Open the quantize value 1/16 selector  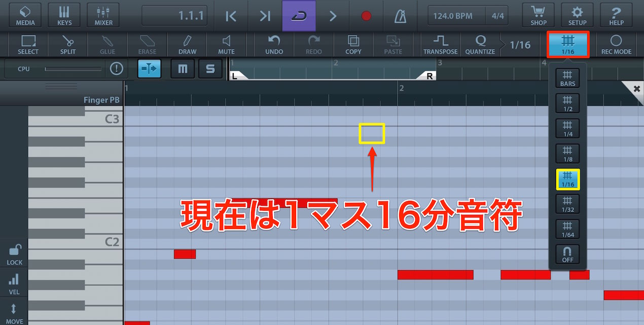click(x=520, y=45)
